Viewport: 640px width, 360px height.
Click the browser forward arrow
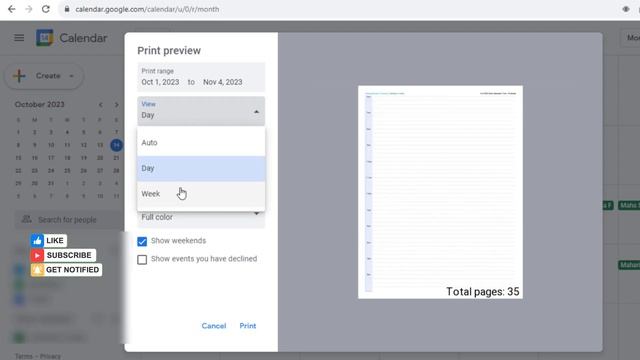pyautogui.click(x=28, y=9)
